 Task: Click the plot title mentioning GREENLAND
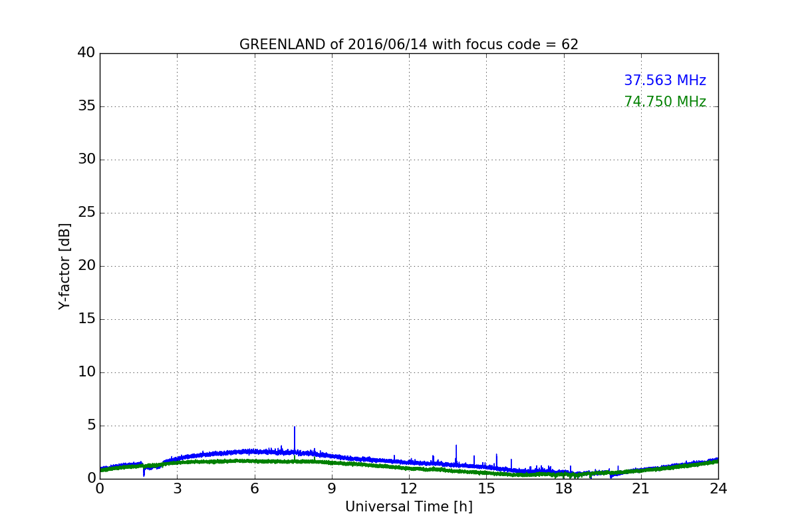[x=409, y=45]
